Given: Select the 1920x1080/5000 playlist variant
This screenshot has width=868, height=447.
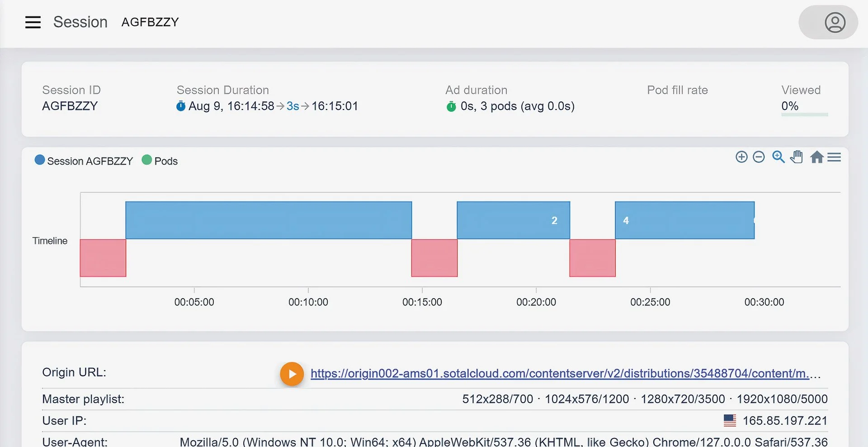Looking at the screenshot, I should 782,399.
